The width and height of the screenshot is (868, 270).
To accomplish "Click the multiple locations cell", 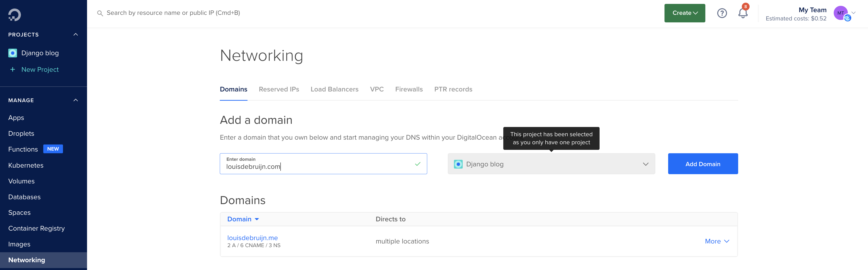I will (402, 241).
